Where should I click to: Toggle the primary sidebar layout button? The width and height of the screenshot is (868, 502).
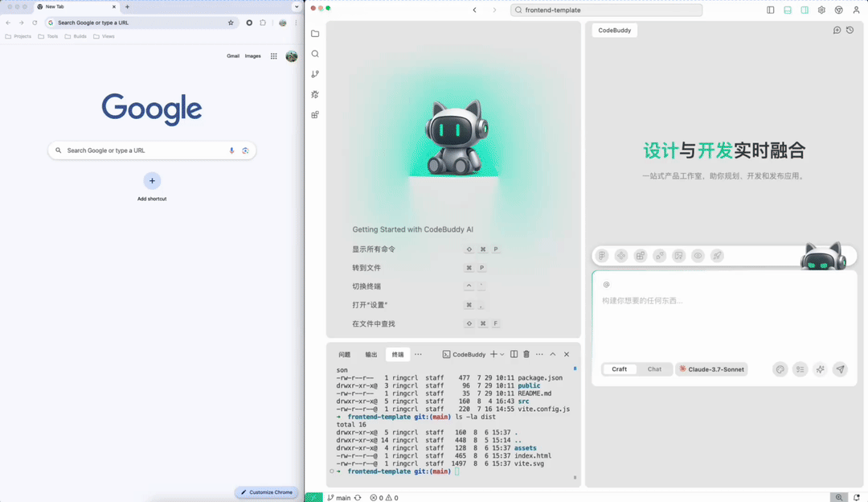tap(771, 10)
